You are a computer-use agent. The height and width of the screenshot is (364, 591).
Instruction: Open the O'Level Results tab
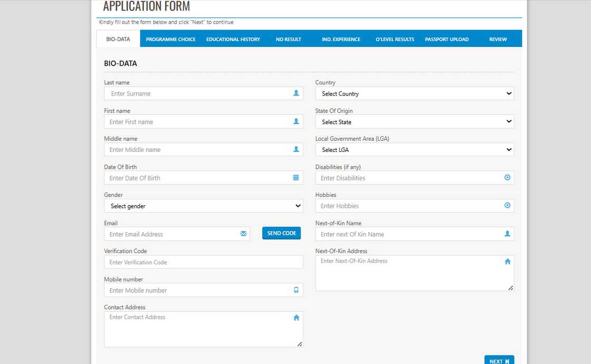click(395, 39)
